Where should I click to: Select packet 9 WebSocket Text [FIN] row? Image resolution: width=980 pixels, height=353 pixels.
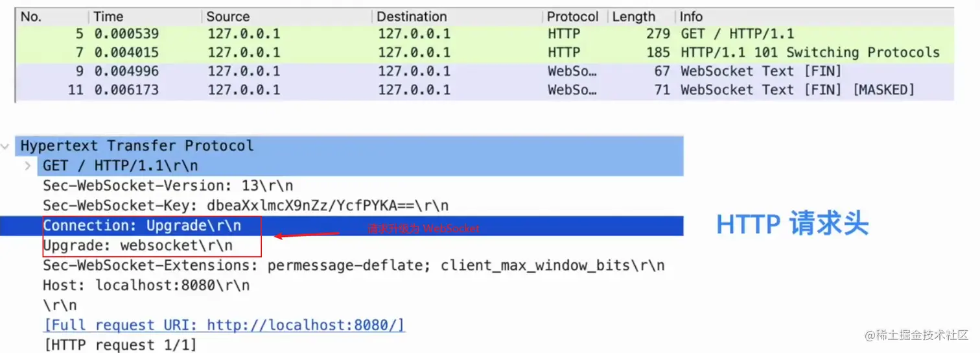(x=484, y=71)
